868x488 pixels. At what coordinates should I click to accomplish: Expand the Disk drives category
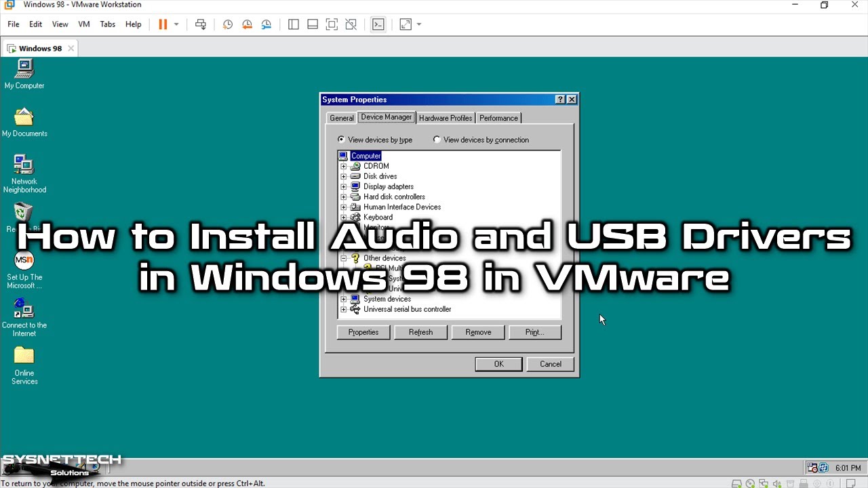pyautogui.click(x=344, y=176)
